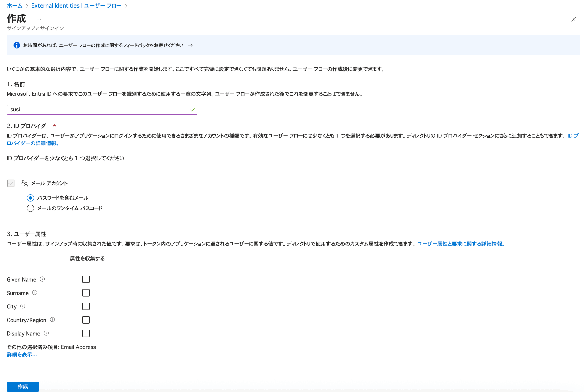Click the Display Name info icon

(x=46, y=333)
